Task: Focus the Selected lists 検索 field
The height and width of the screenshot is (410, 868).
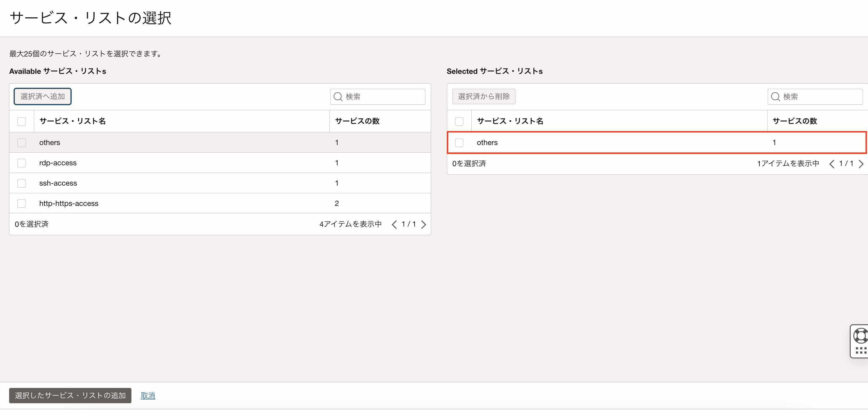Action: point(815,97)
